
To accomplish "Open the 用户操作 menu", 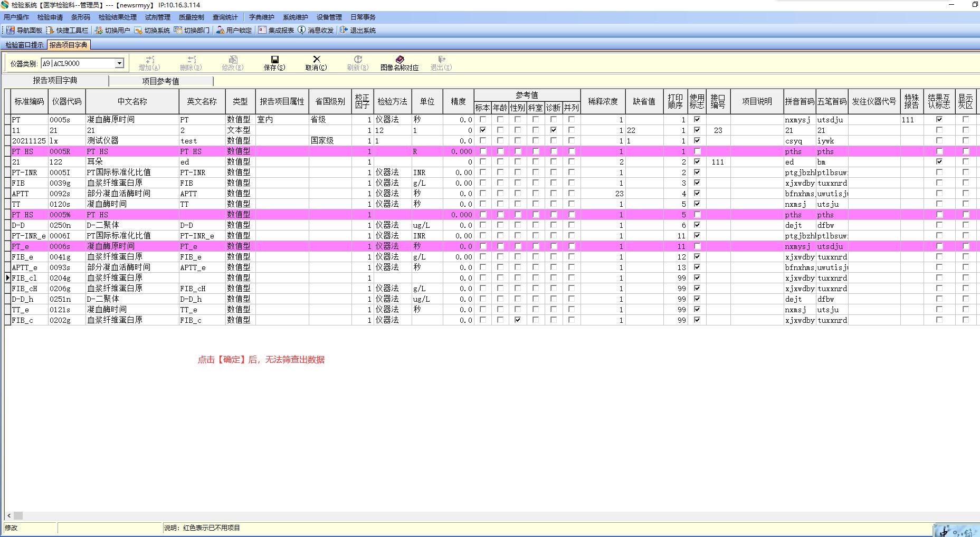I will (16, 17).
